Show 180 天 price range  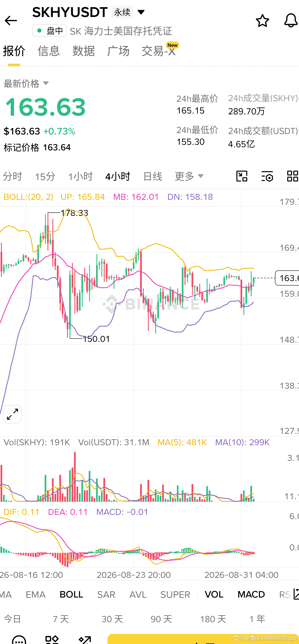tap(213, 619)
